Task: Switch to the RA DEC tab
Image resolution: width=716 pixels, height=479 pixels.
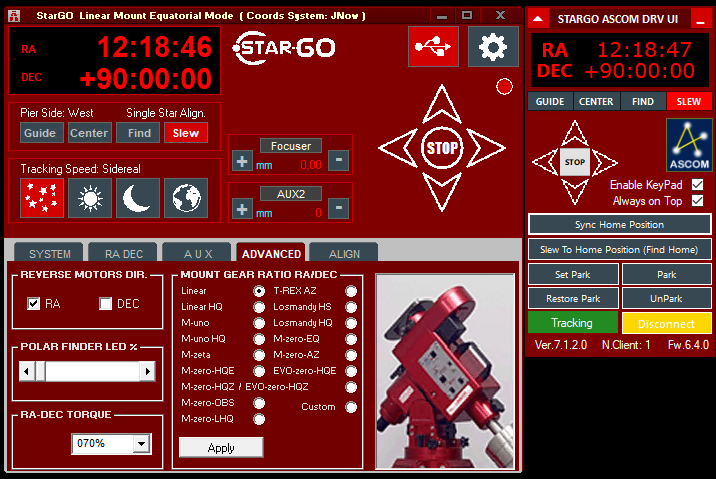Action: (123, 253)
